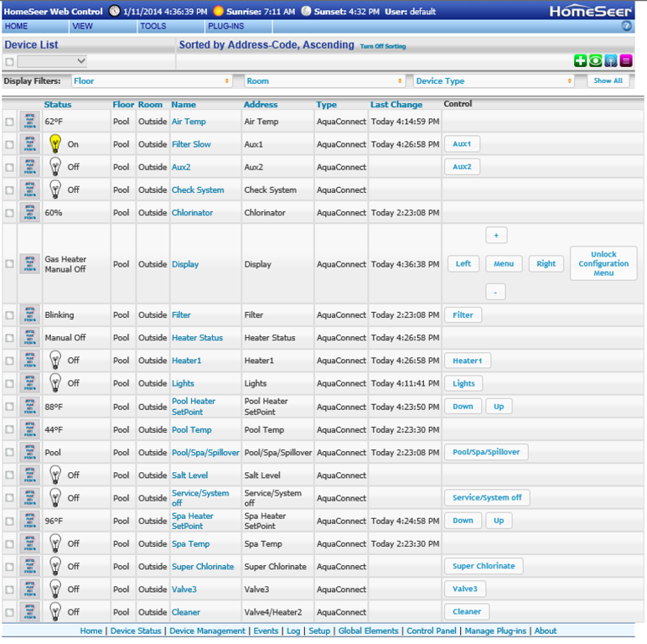Open the Device Type filter dropdown
Viewport: 647px width, 644px height.
(494, 80)
